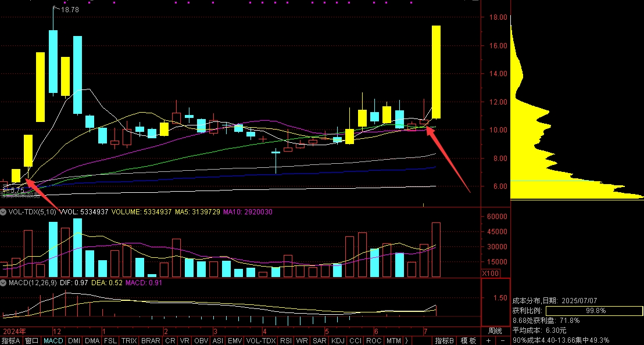Image resolution: width=644 pixels, height=345 pixels.
Task: Click the 2024年 date axis label
Action: 15,332
